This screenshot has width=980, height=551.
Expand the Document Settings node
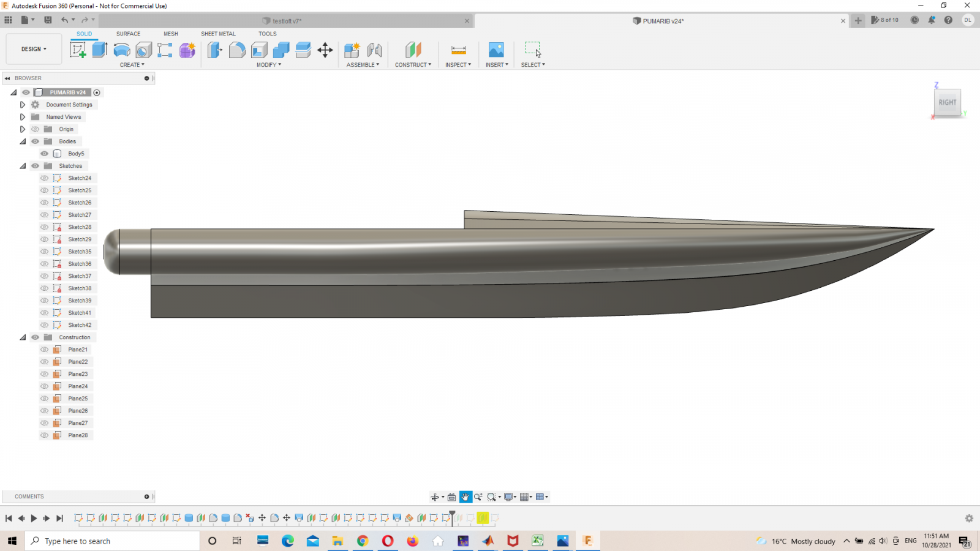[23, 105]
